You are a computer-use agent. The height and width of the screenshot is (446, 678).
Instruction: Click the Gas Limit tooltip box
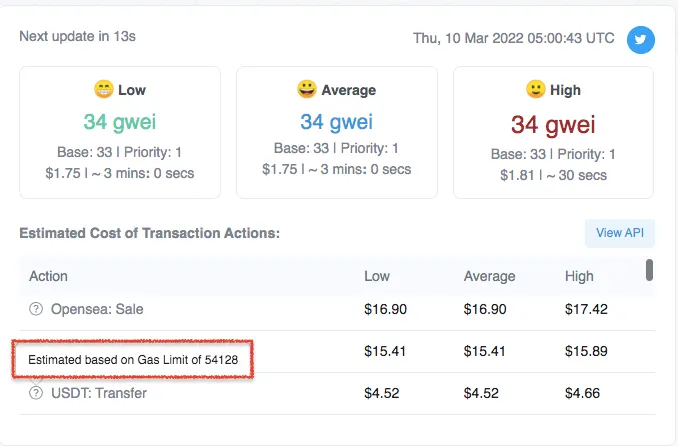tap(132, 358)
